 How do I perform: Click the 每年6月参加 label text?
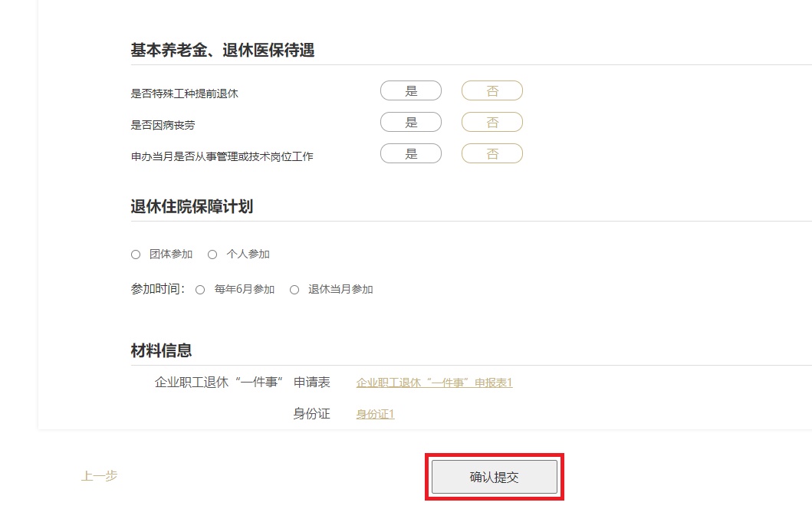point(245,289)
